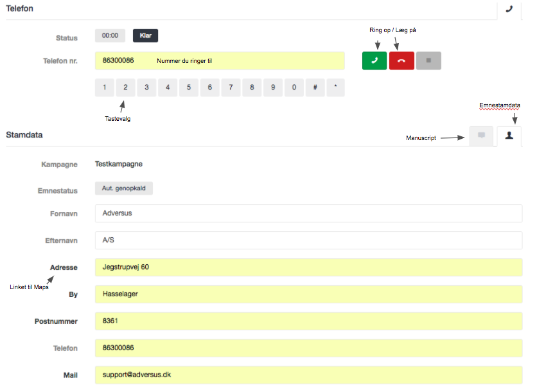Open the Manuscript speech bubble tab
Screen dimensions: 537x392
[481, 136]
